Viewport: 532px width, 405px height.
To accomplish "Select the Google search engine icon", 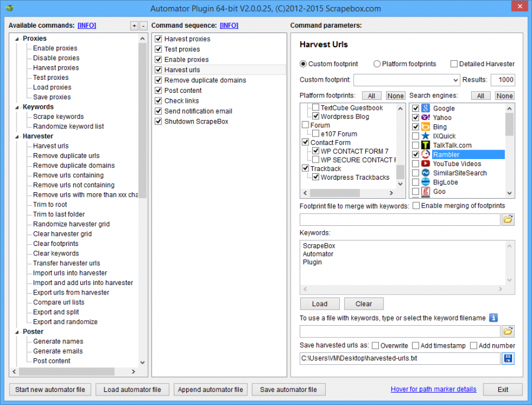I will tap(425, 108).
